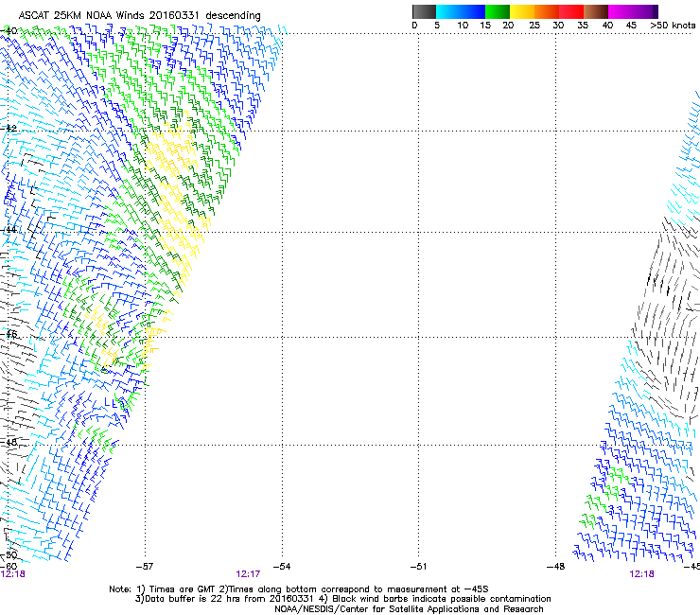Click the '>50 knots' legend label
Viewport: 700px width, 615px height.
673,26
